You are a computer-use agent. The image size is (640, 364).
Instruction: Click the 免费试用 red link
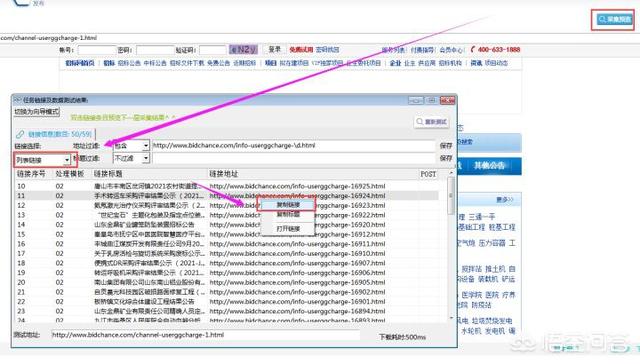click(301, 49)
